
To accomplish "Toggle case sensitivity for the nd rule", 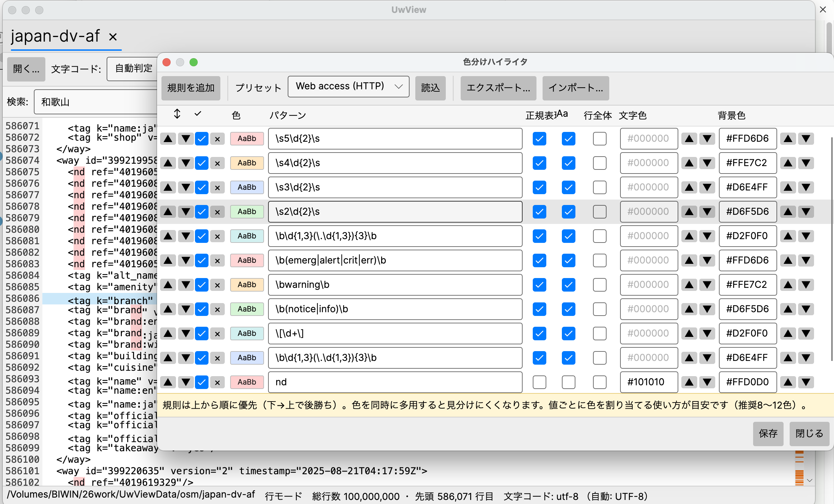I will click(x=568, y=382).
